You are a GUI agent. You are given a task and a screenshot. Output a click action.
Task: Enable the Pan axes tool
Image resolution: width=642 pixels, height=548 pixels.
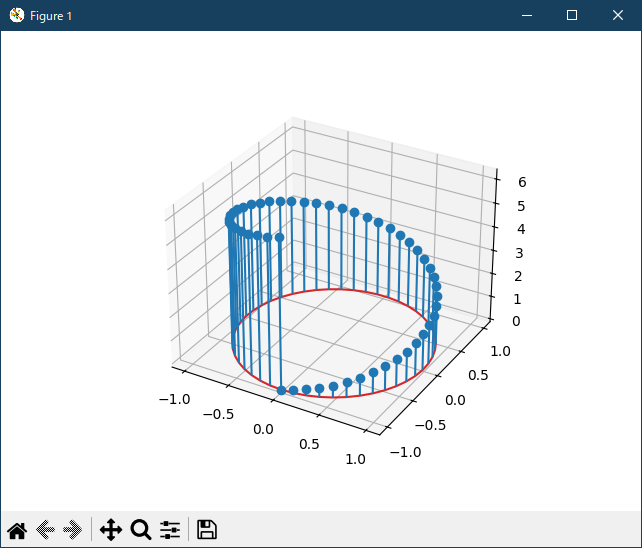tap(111, 530)
